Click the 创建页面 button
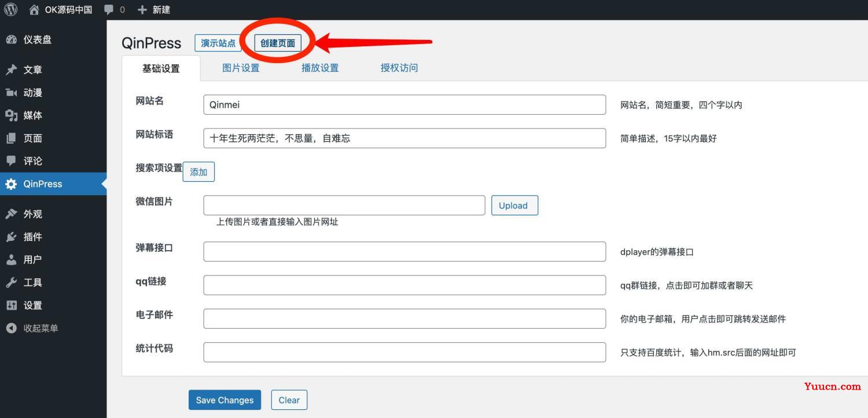This screenshot has height=418, width=868. click(278, 43)
